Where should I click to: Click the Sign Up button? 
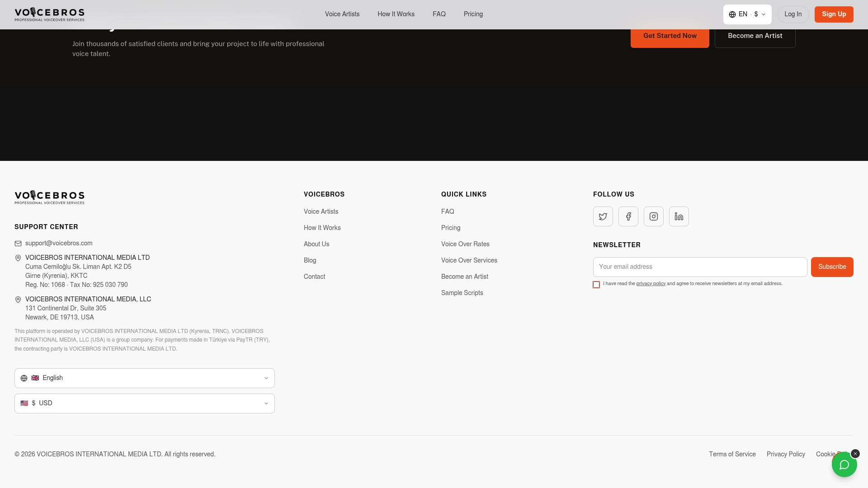[x=834, y=14]
